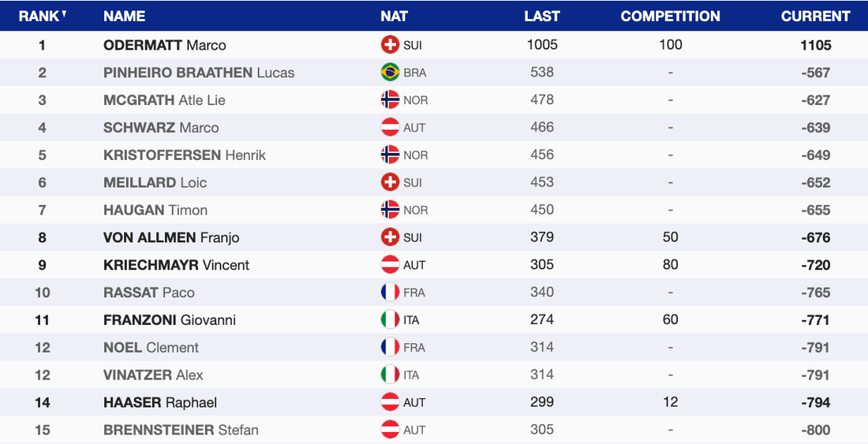Image resolution: width=868 pixels, height=444 pixels.
Task: Click the French flag beside Rassat
Action: click(x=390, y=293)
